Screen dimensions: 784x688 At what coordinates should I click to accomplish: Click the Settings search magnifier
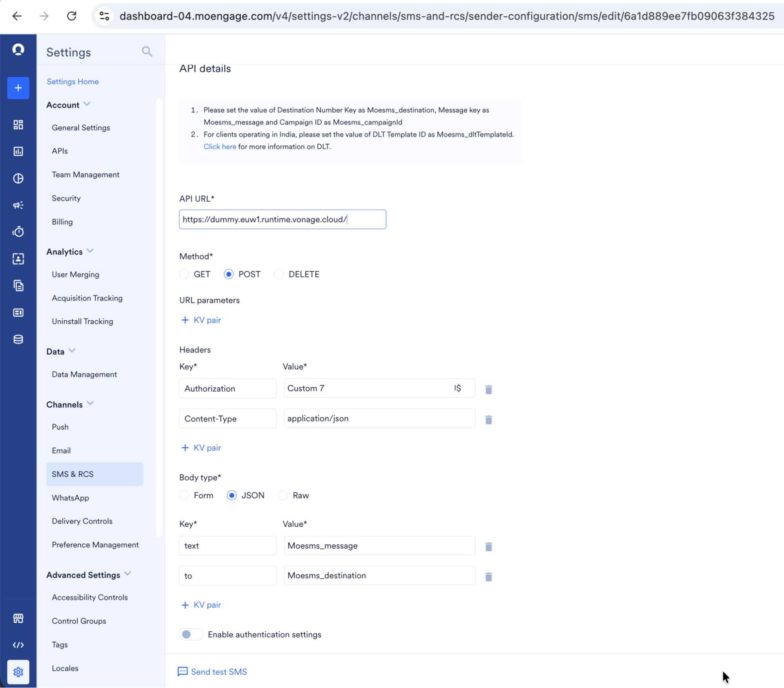tap(147, 51)
